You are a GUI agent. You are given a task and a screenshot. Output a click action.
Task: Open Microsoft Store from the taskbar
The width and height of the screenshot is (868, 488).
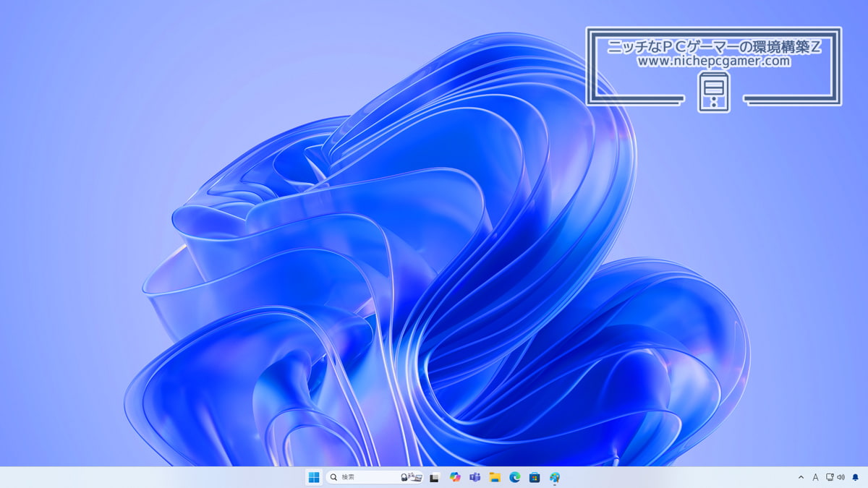(535, 477)
